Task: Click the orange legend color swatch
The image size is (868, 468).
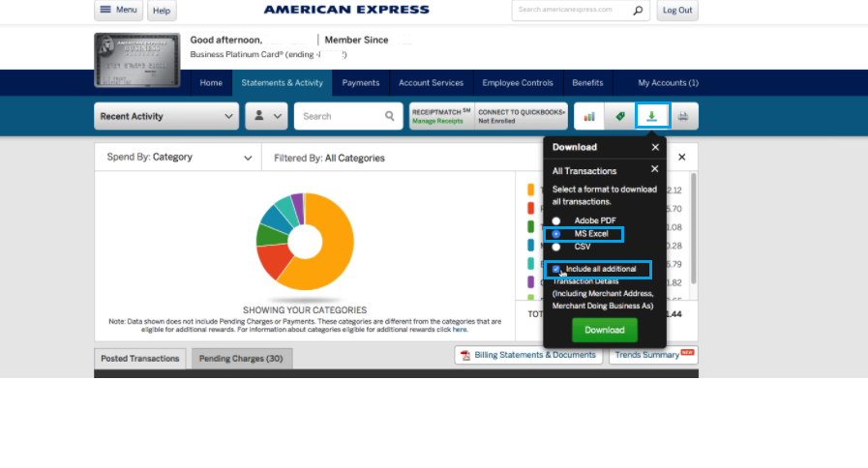Action: click(x=531, y=190)
